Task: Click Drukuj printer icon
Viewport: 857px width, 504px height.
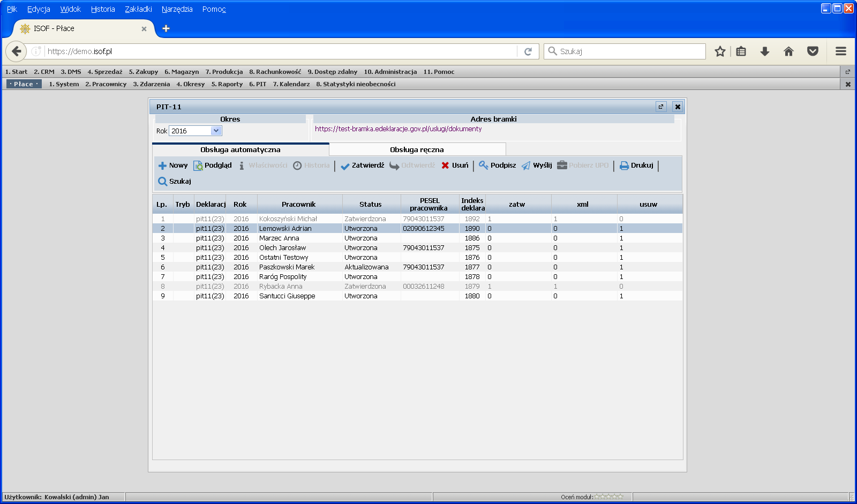Action: [624, 166]
